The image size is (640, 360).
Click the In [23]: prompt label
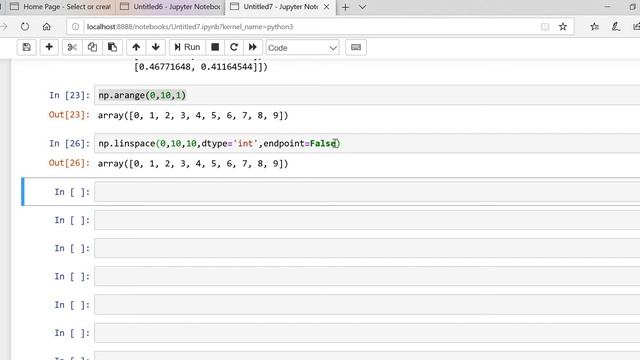pyautogui.click(x=69, y=95)
